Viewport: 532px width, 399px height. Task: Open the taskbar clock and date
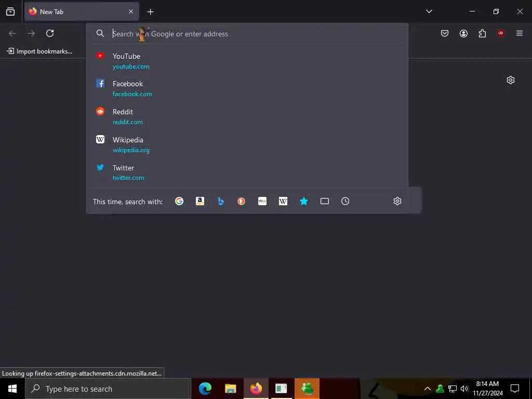pos(487,389)
